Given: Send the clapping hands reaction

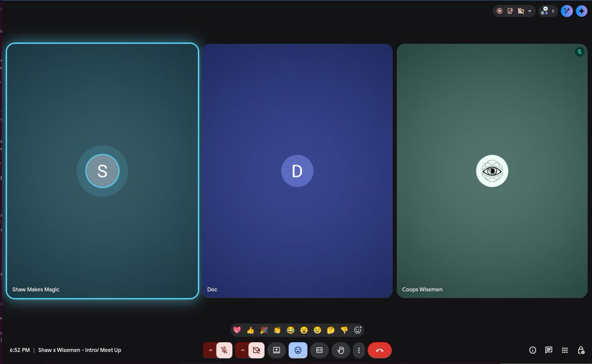Looking at the screenshot, I should 277,330.
